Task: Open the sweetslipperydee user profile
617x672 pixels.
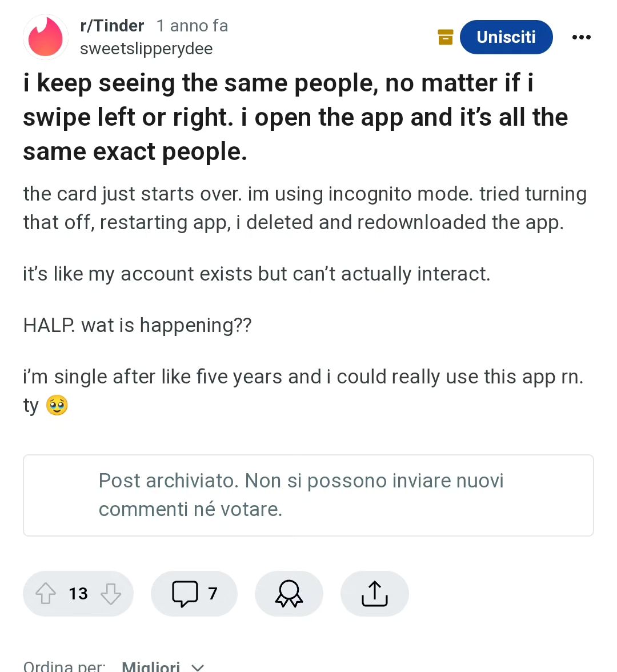Action: 146,49
